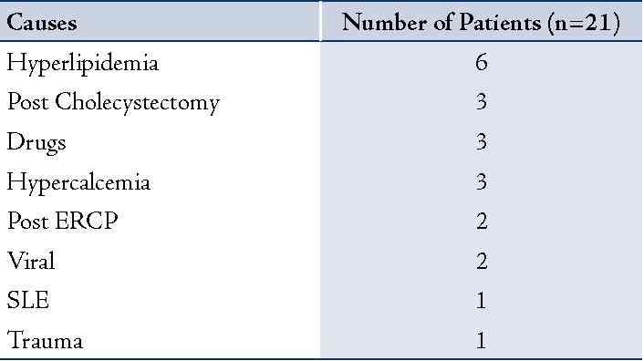This screenshot has height=361, width=644.
Task: Select the Trauma cause cell
Action: 45,340
